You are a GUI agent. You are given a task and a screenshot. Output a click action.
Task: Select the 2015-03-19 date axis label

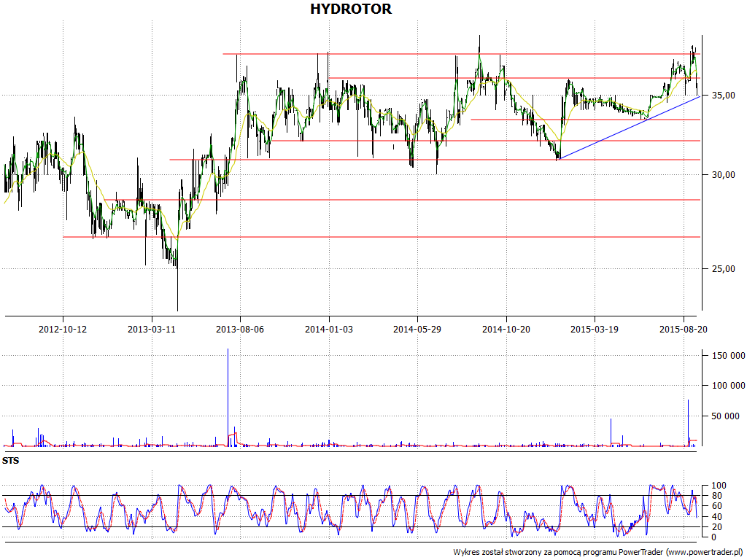595,329
